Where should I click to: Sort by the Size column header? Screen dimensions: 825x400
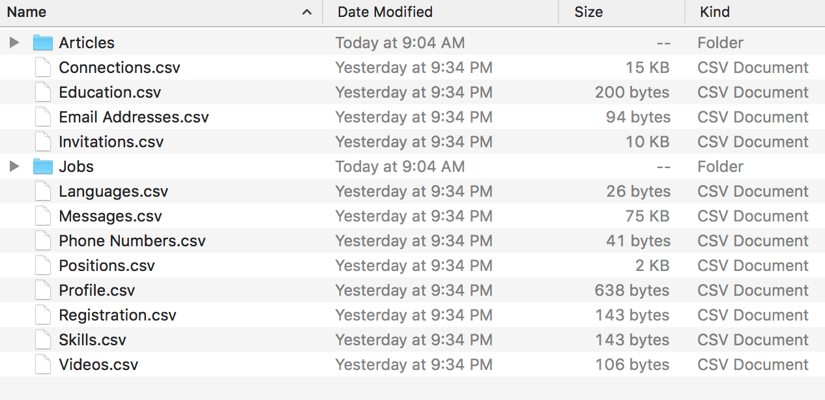(x=589, y=12)
